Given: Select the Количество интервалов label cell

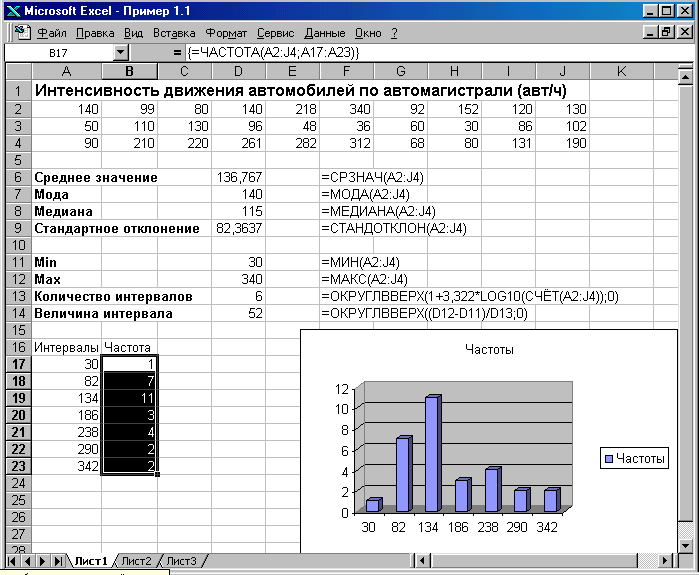Looking at the screenshot, I should pos(113,296).
